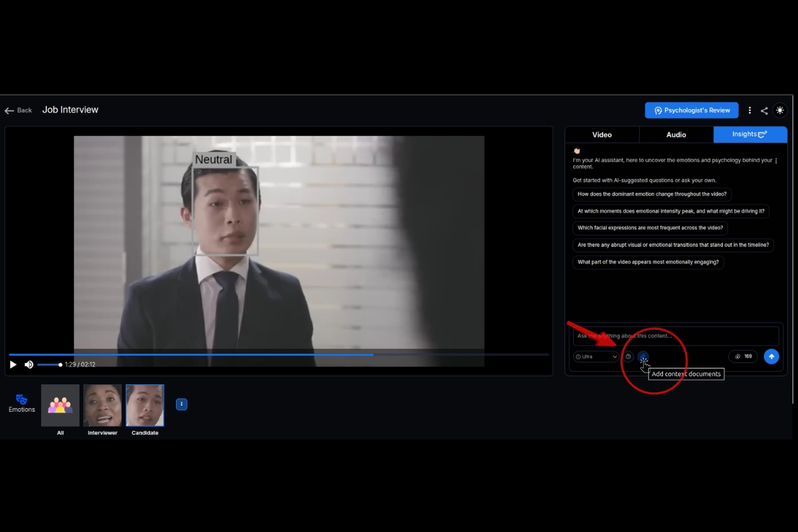Select the most emotionally engaging part question
This screenshot has height=532, width=798.
[648, 262]
